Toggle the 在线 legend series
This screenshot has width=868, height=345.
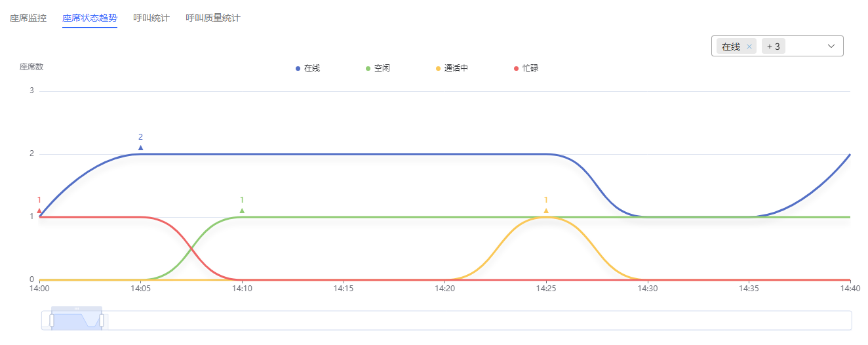[x=307, y=68]
